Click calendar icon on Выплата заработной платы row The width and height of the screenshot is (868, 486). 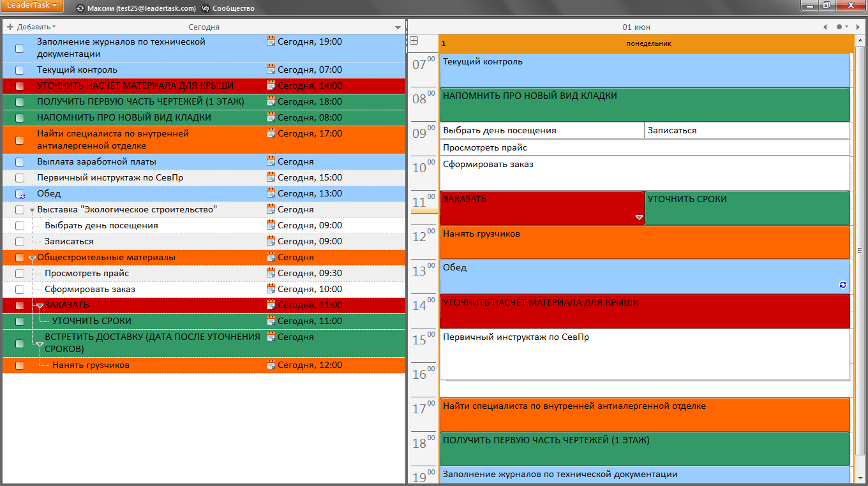click(x=271, y=161)
